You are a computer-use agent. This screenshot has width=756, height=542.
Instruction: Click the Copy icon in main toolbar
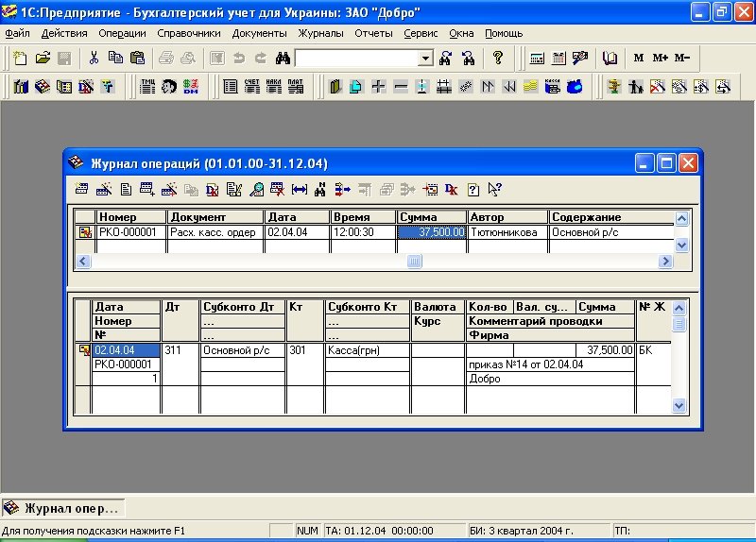(x=115, y=59)
